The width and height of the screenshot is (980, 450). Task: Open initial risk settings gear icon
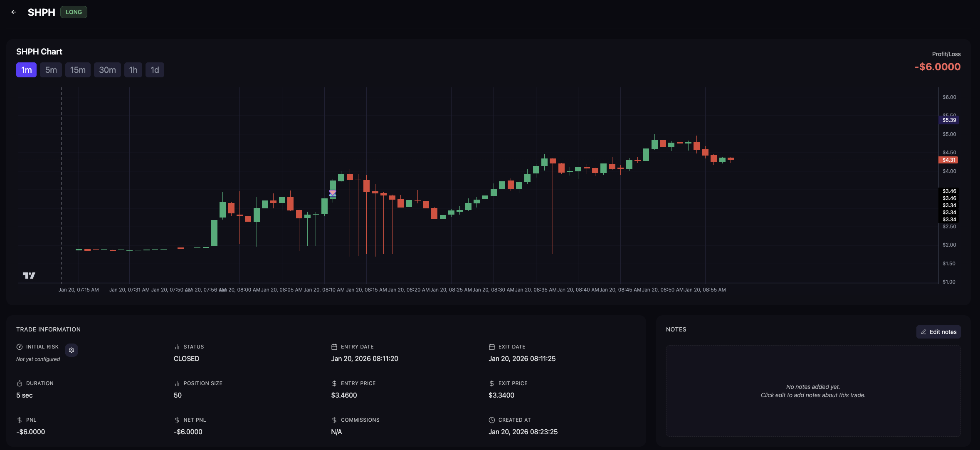(72, 350)
